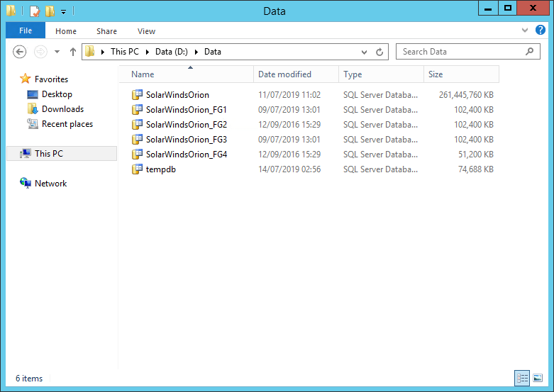Click the date 11/07/2019 11:02

point(289,95)
